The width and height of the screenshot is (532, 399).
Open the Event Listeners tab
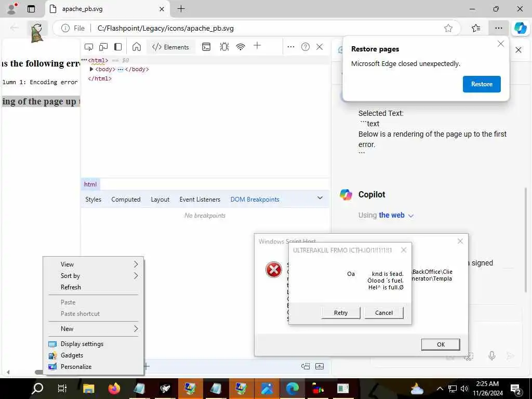[200, 199]
